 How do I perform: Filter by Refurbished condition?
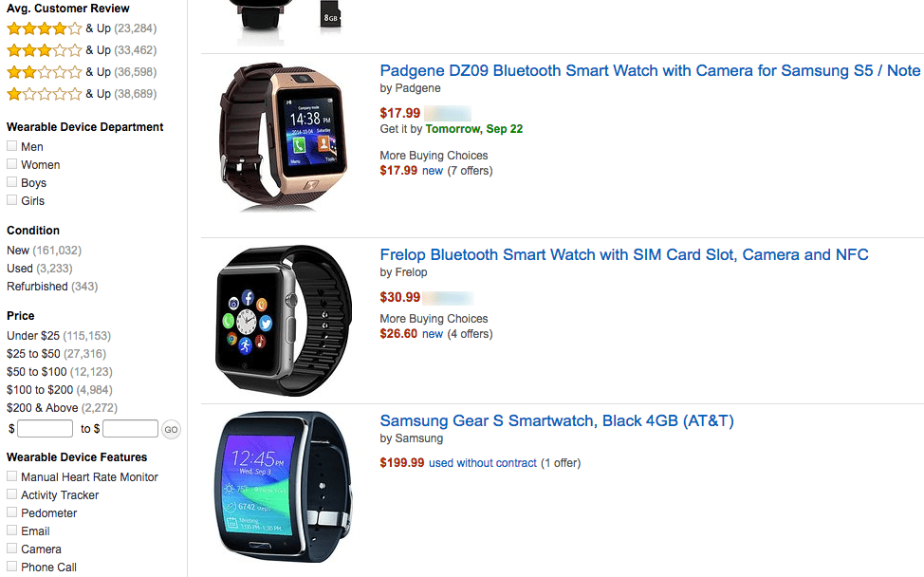[x=52, y=287]
